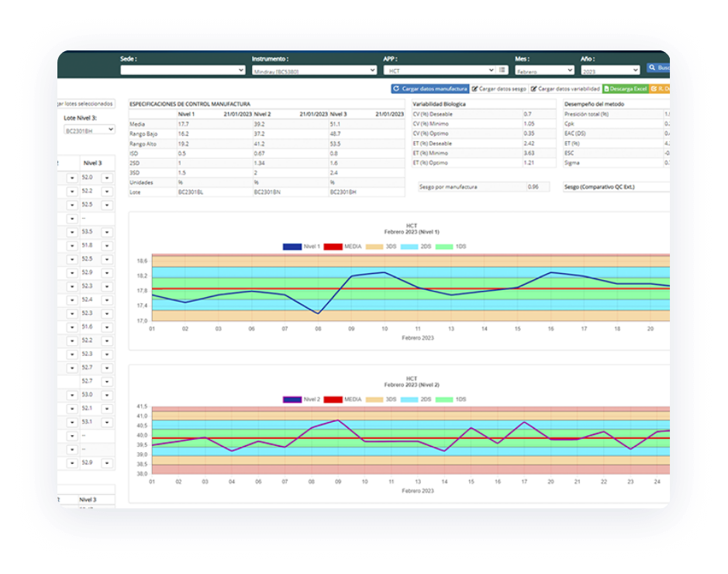
Task: Click the CV (%) Deseable value 0.7
Action: (527, 114)
